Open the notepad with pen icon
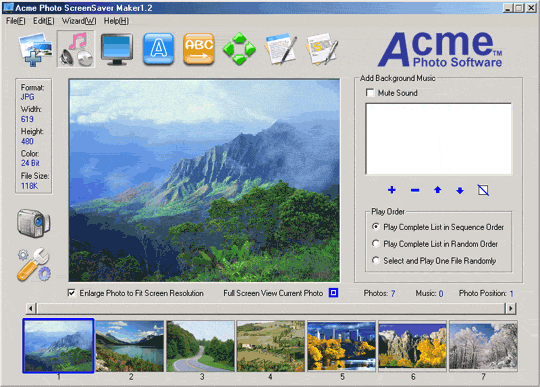 click(281, 49)
